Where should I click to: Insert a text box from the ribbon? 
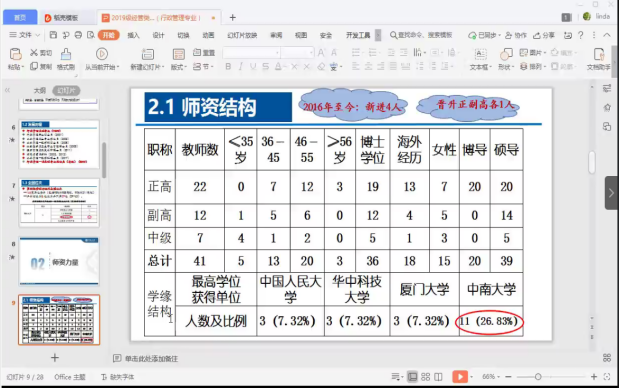tap(480, 54)
